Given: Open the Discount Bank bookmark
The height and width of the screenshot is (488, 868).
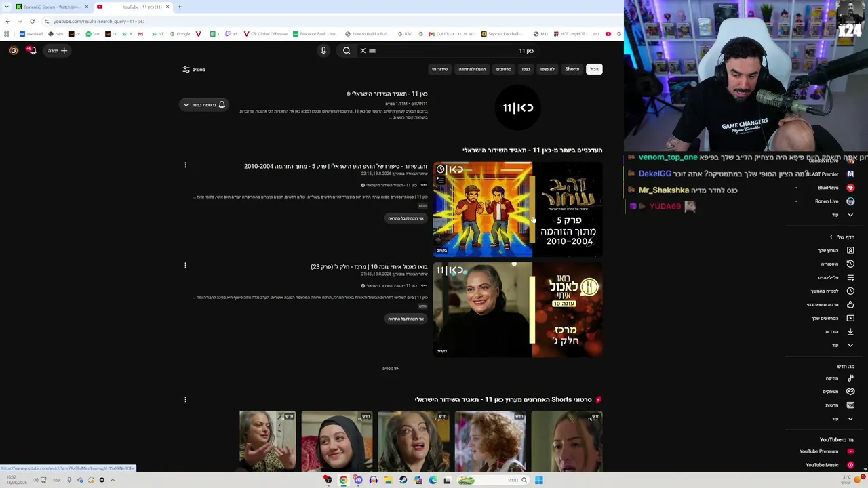Looking at the screenshot, I should [x=315, y=34].
